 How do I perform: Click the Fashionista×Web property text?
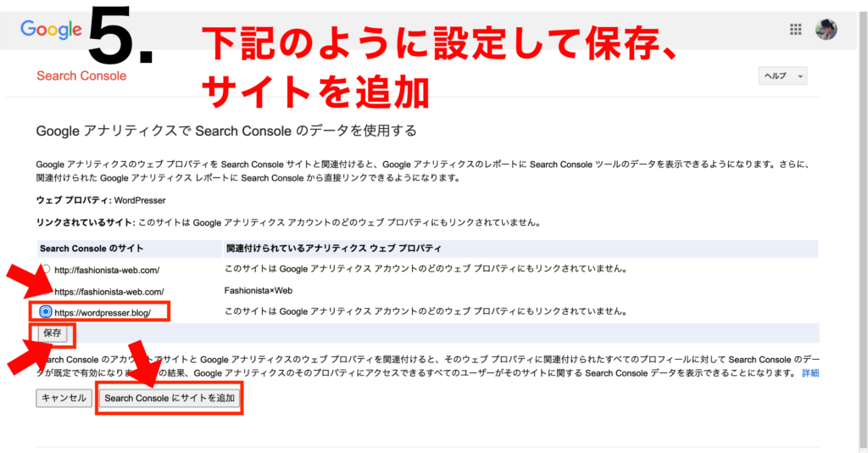coord(258,290)
